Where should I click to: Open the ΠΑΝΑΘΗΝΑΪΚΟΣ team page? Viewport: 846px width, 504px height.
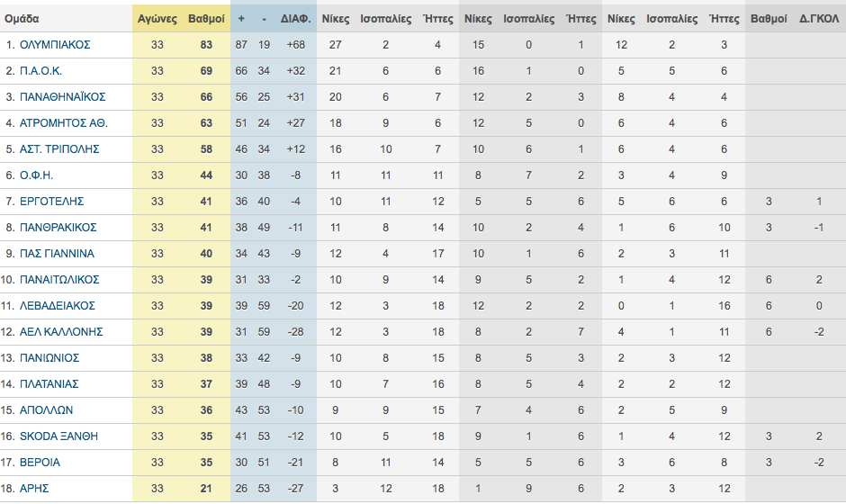click(x=63, y=96)
